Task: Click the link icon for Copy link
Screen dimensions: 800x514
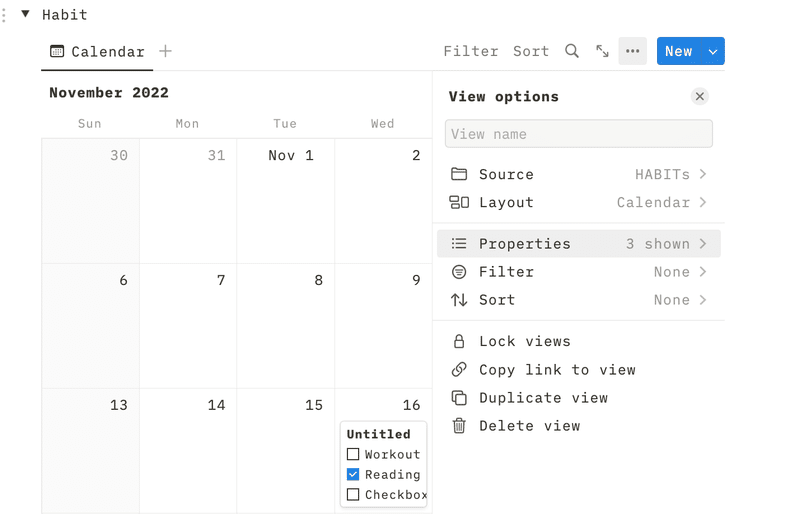Action: pos(459,369)
